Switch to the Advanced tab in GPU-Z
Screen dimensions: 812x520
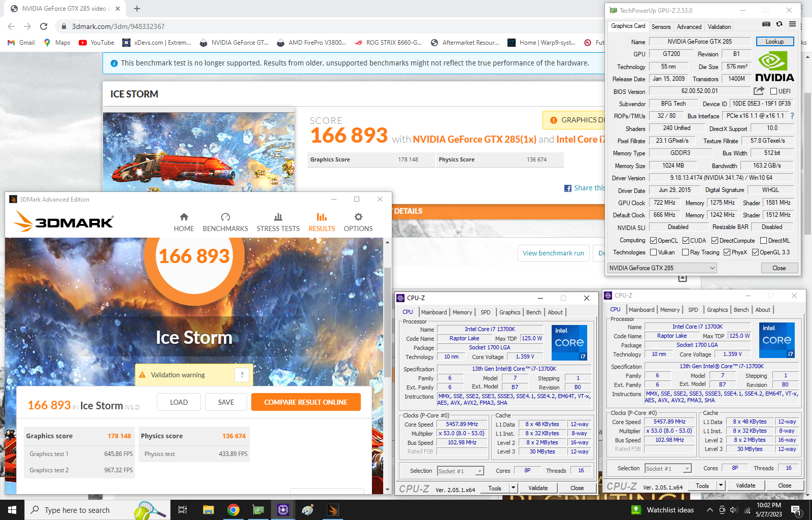[x=689, y=27]
